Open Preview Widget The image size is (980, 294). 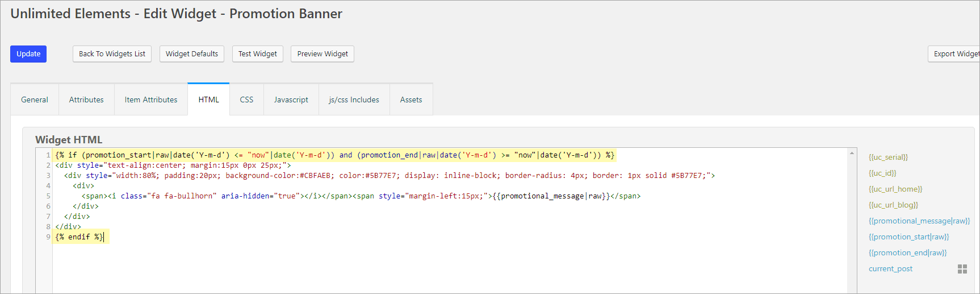[x=323, y=54]
